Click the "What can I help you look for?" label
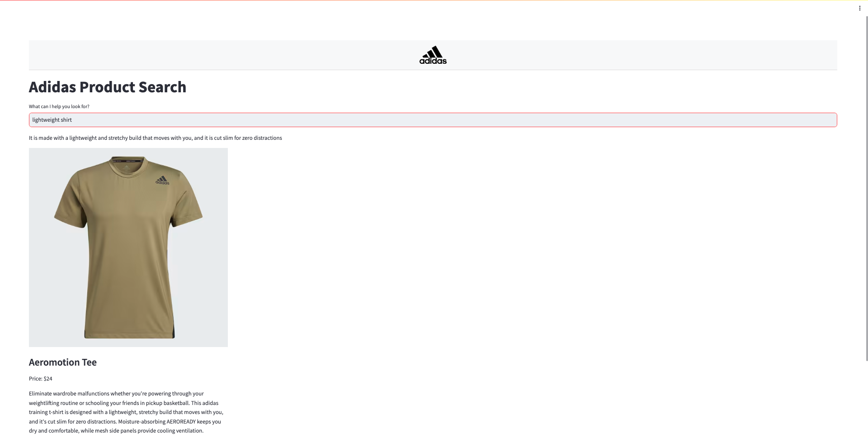This screenshot has width=868, height=438. tap(59, 107)
